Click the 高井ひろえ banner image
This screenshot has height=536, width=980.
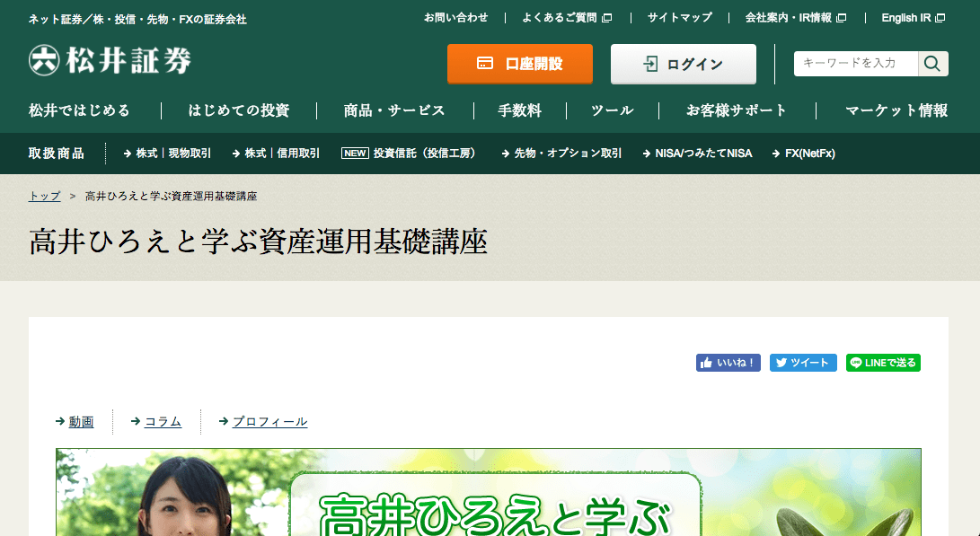(x=488, y=492)
